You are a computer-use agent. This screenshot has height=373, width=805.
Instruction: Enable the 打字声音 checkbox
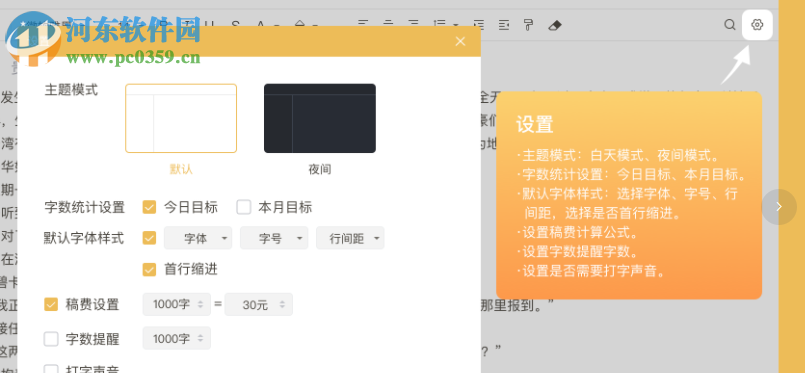pos(51,369)
